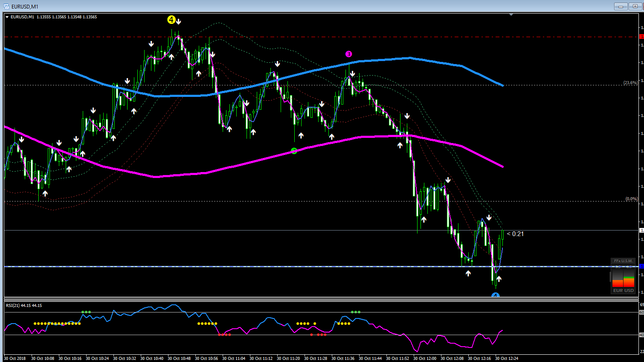The height and width of the screenshot is (362, 644).
Task: Select the magenta circled 3 wave marker
Action: click(348, 54)
